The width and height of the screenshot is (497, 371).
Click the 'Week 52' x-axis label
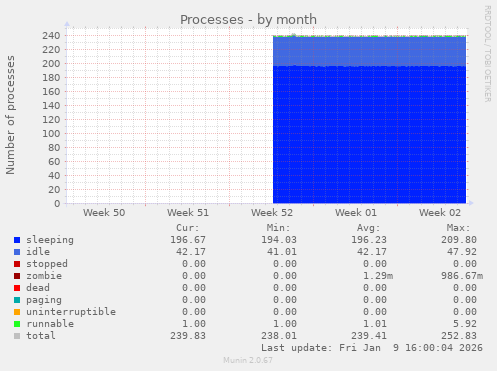point(272,213)
